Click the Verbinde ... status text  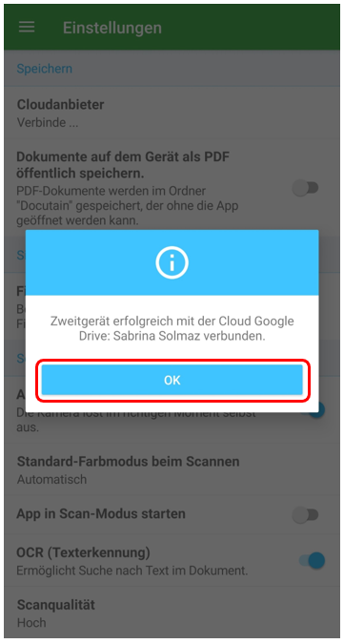tap(48, 122)
